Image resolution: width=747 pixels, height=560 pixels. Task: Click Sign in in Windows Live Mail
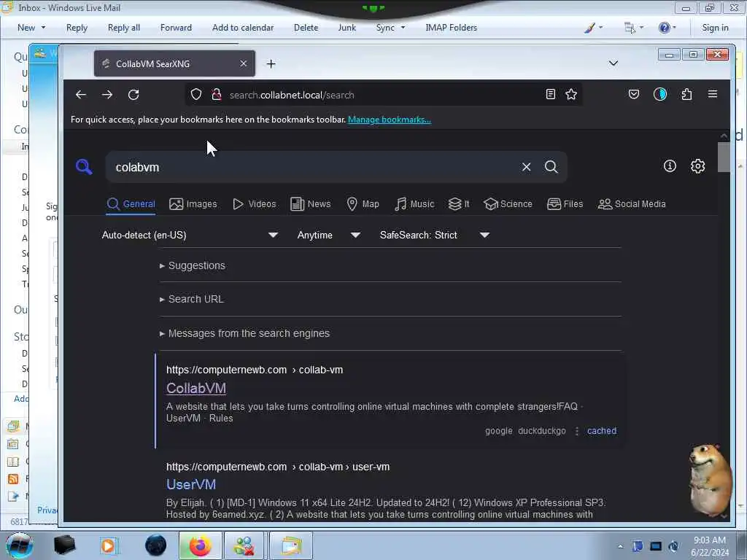[715, 28]
